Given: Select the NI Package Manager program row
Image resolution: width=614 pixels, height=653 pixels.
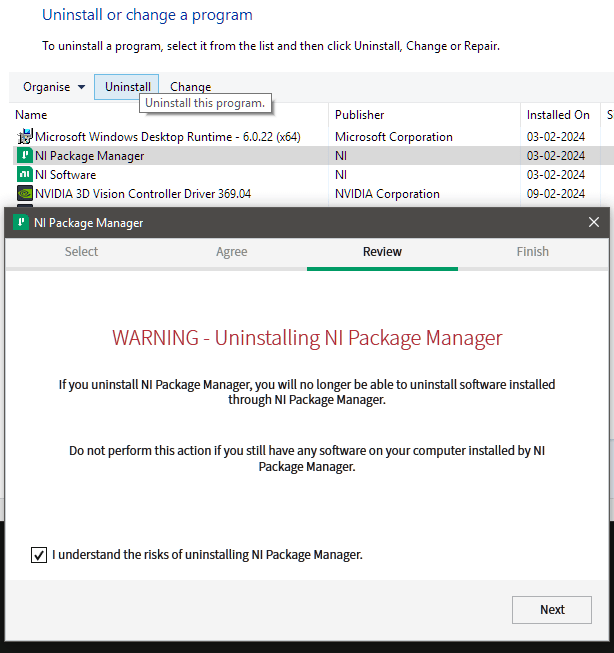Looking at the screenshot, I should tap(313, 155).
